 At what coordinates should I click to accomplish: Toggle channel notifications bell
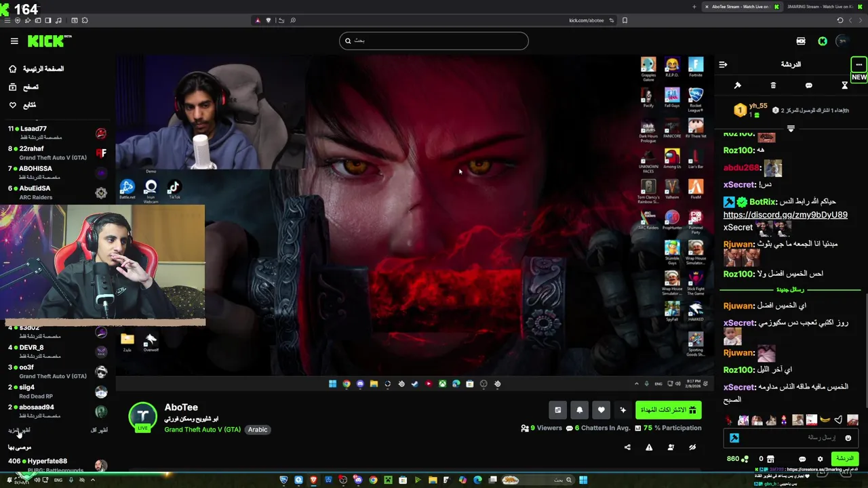[x=580, y=409]
